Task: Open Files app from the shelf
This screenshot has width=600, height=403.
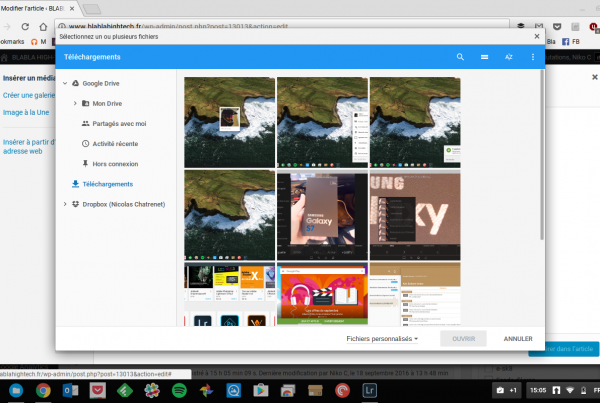Action: [16, 390]
